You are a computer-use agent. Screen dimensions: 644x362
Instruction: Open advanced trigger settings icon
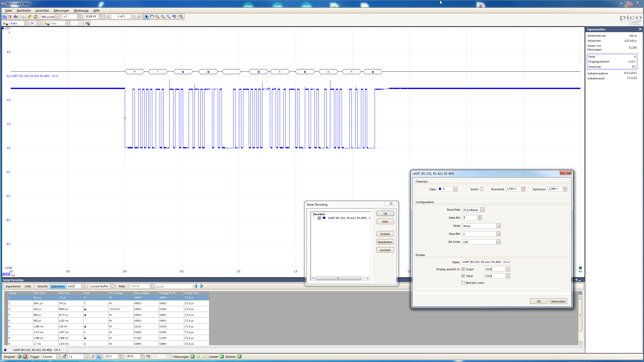64,356
